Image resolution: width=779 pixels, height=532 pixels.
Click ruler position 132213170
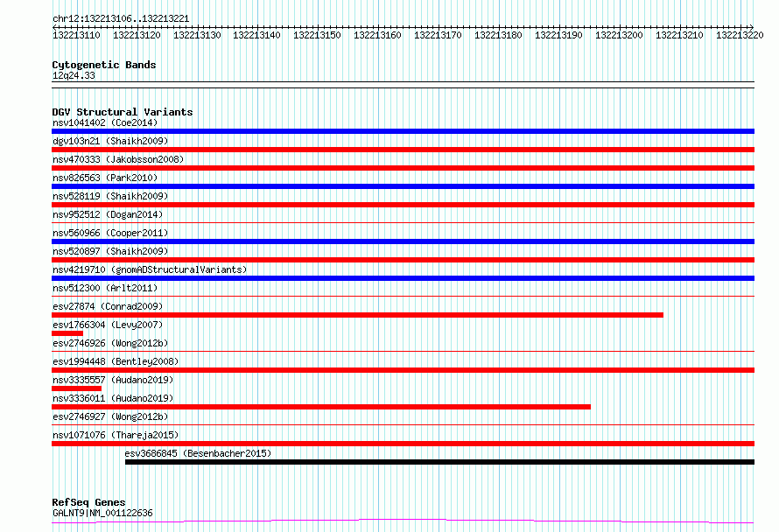(x=439, y=35)
